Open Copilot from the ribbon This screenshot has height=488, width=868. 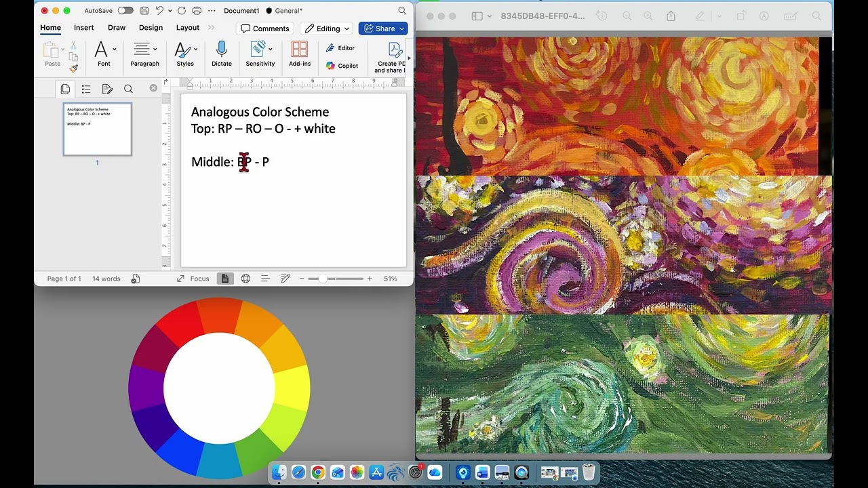tap(342, 66)
